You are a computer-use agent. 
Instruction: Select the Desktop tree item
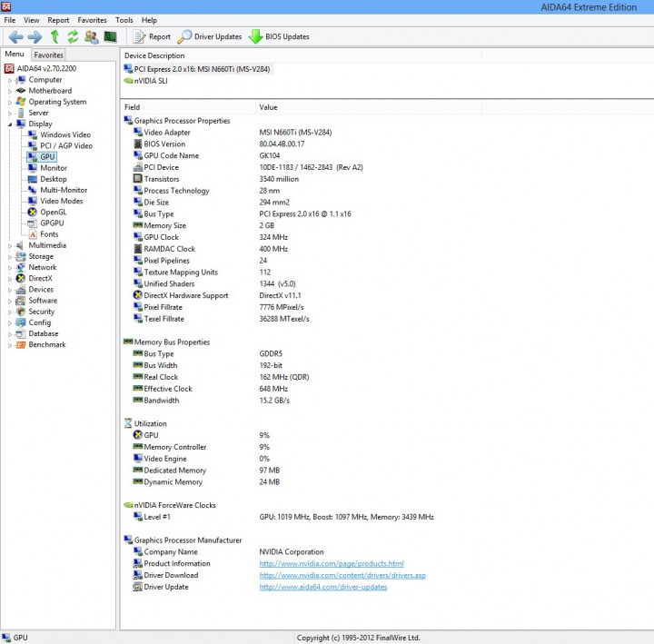click(x=54, y=179)
